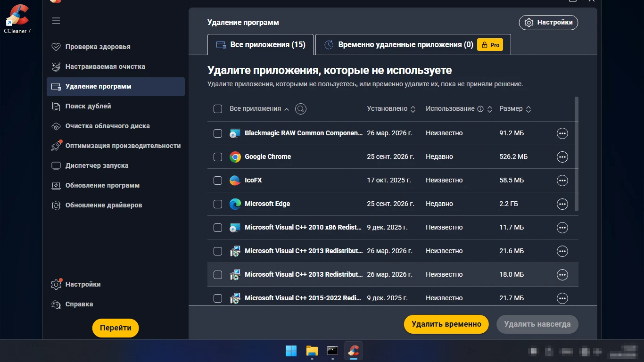
Task: Click the Обновление драйверов icon
Action: [56, 205]
